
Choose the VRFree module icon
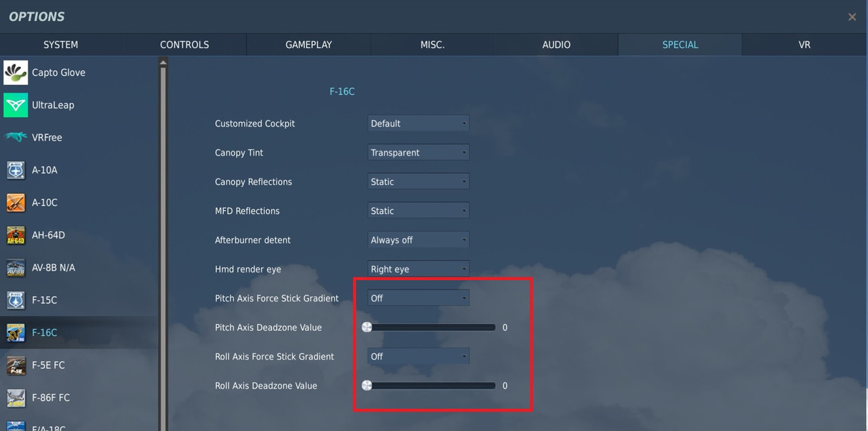[16, 138]
